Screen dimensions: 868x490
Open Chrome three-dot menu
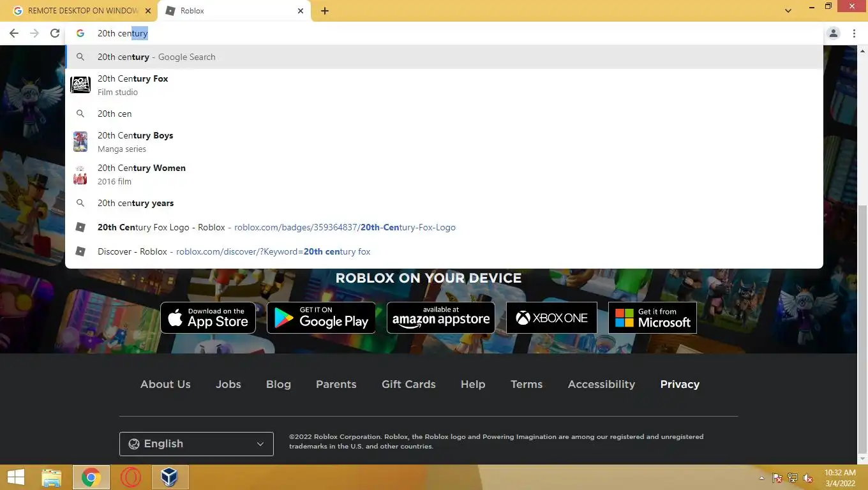tap(854, 33)
